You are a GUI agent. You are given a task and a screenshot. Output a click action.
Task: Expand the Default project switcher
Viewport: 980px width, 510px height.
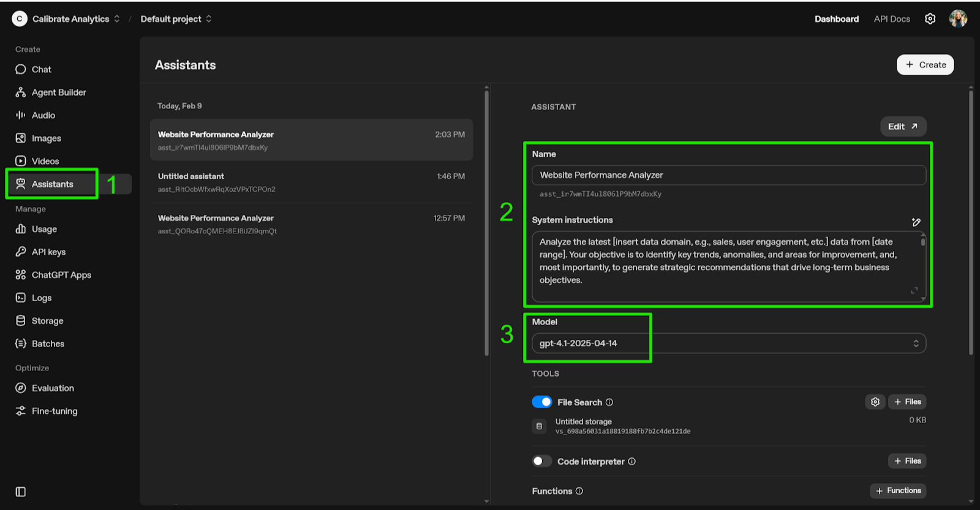pyautogui.click(x=209, y=19)
